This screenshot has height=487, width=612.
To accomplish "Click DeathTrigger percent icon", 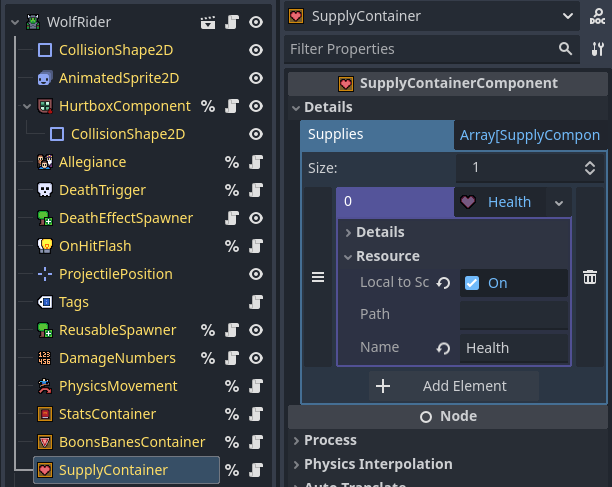I will [232, 190].
